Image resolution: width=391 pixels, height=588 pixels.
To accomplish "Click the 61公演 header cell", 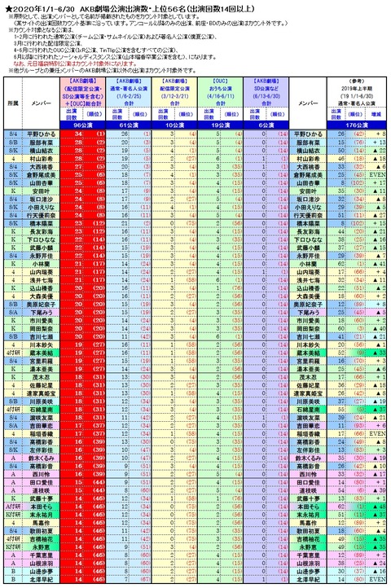I will (x=129, y=125).
